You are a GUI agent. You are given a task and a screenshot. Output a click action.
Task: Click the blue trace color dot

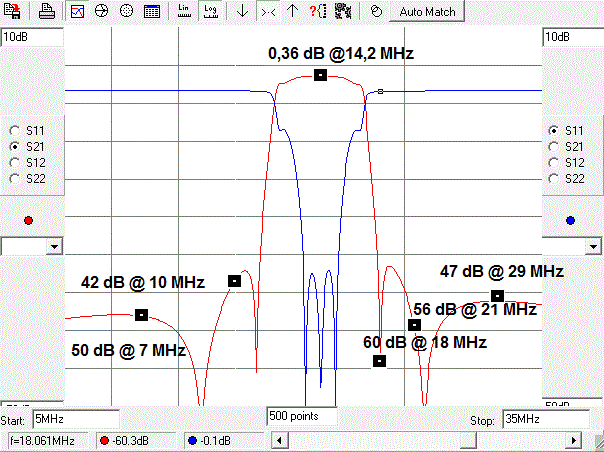tap(570, 220)
